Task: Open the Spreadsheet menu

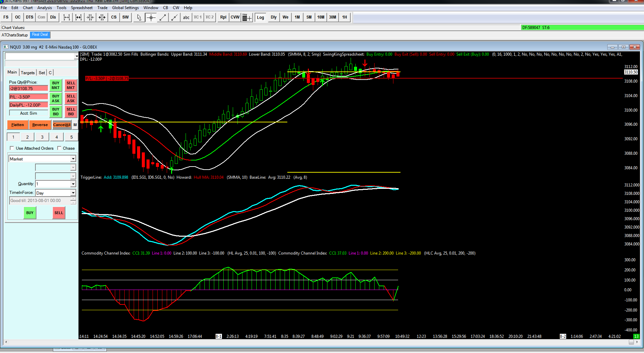Action: 82,8
